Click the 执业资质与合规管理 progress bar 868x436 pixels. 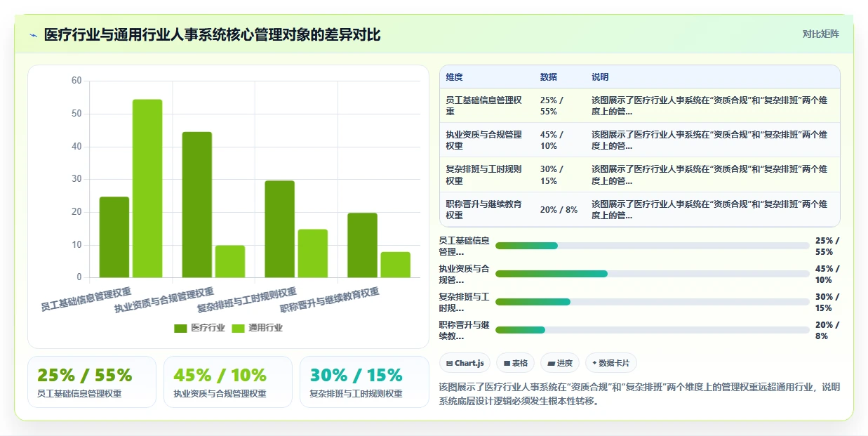653,274
